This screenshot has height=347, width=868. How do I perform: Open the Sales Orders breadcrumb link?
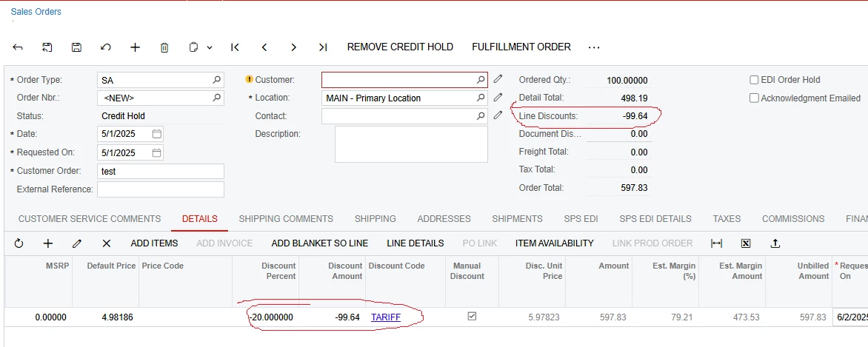coord(36,12)
